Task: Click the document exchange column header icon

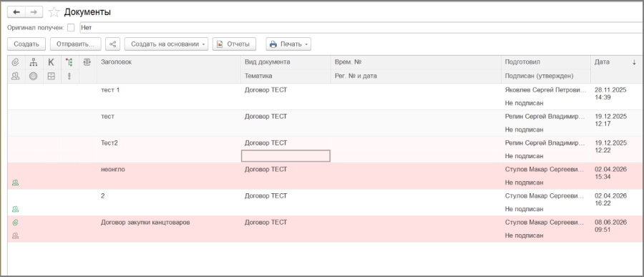Action: click(87, 62)
